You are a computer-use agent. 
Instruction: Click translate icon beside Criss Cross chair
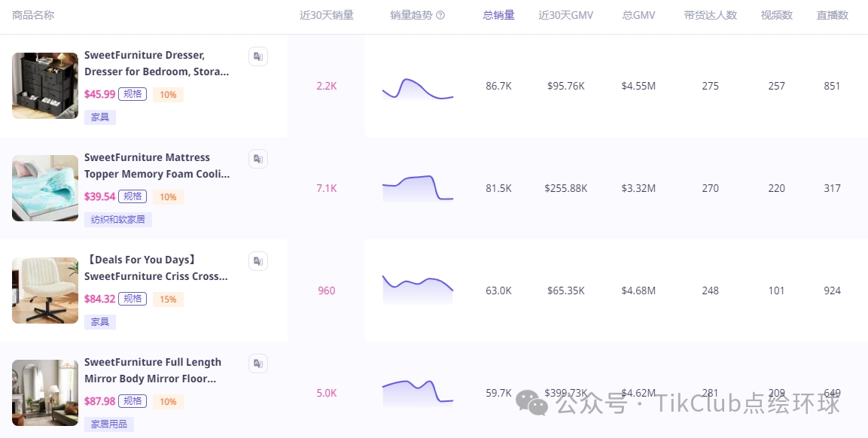[x=258, y=261]
